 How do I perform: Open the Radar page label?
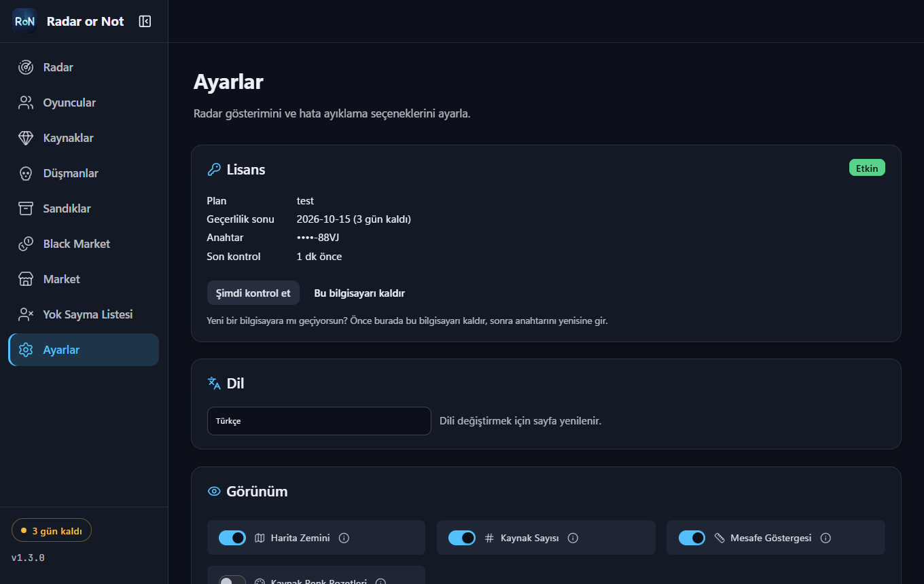pos(58,67)
